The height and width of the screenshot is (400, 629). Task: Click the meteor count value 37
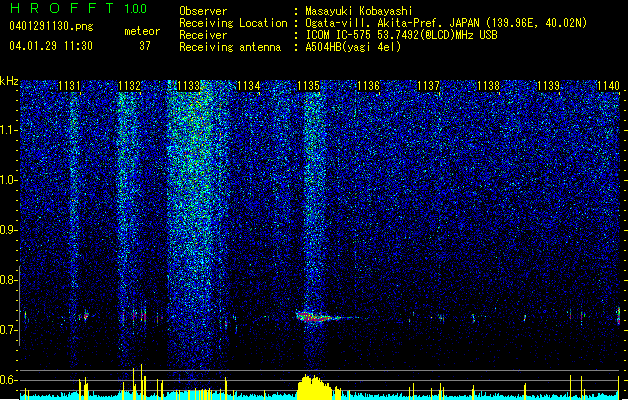[x=145, y=46]
